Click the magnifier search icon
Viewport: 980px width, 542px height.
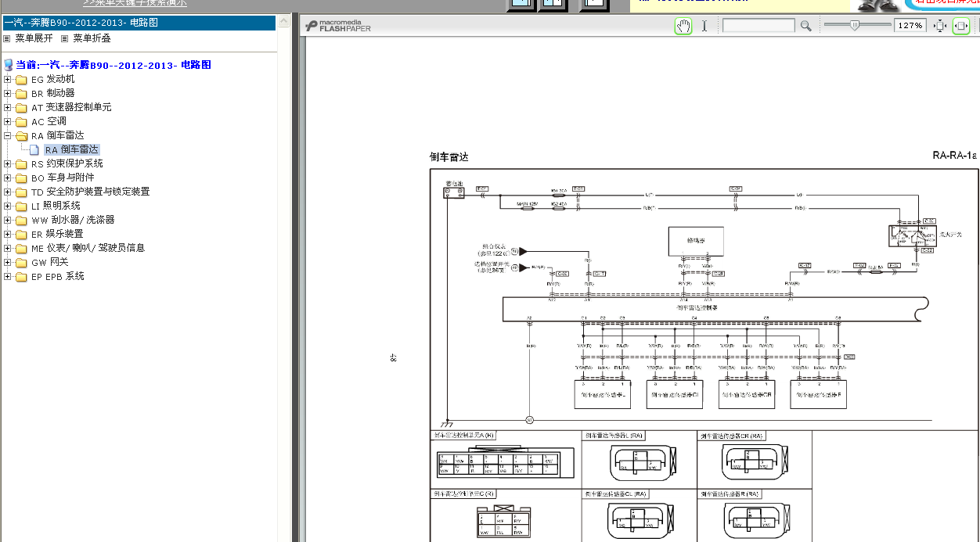coord(805,26)
